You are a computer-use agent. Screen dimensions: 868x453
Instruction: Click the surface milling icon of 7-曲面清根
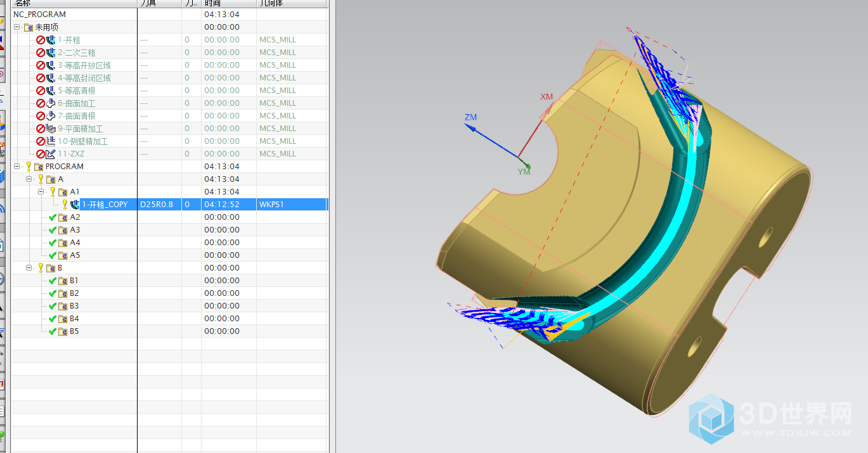pos(51,116)
